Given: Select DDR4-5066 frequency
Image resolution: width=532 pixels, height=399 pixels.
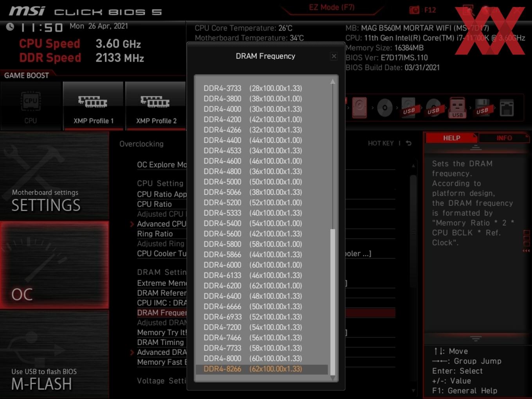Looking at the screenshot, I should tap(262, 192).
